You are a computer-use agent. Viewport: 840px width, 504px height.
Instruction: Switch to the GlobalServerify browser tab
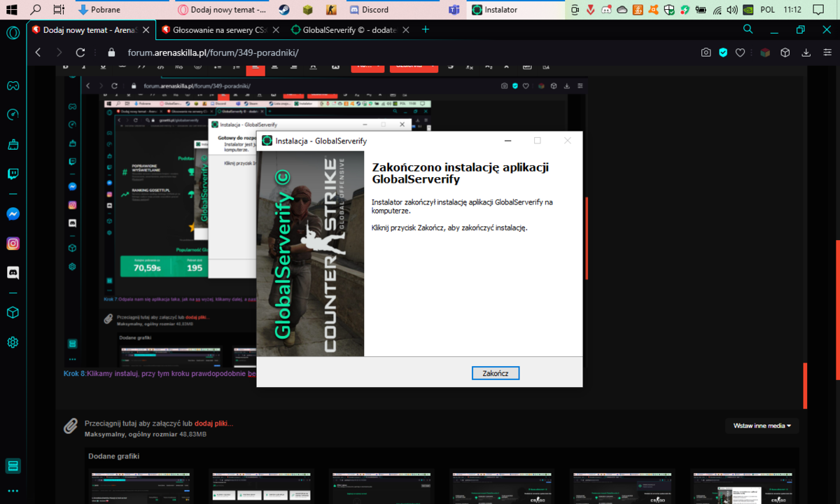344,29
